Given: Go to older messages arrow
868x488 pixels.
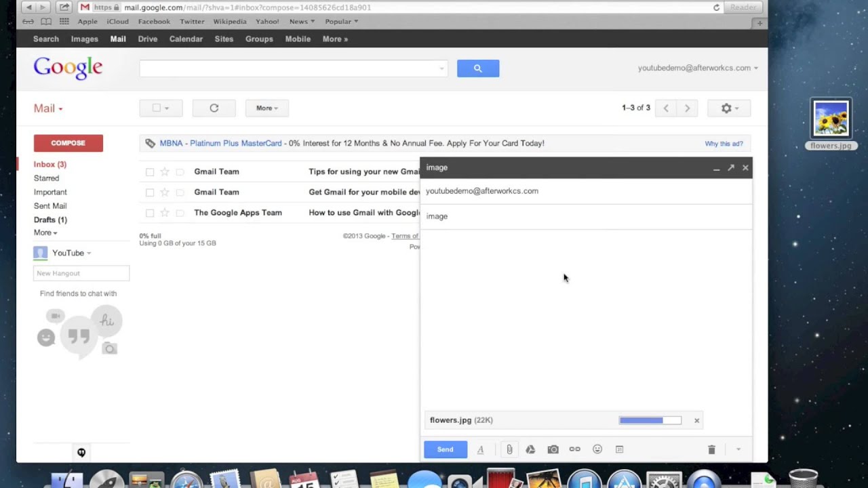Looking at the screenshot, I should point(687,108).
